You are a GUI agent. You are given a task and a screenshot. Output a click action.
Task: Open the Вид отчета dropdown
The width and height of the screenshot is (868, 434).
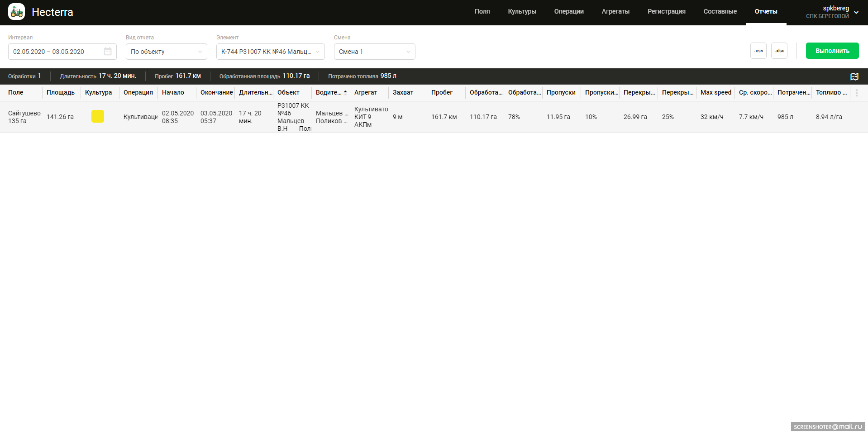click(x=166, y=52)
